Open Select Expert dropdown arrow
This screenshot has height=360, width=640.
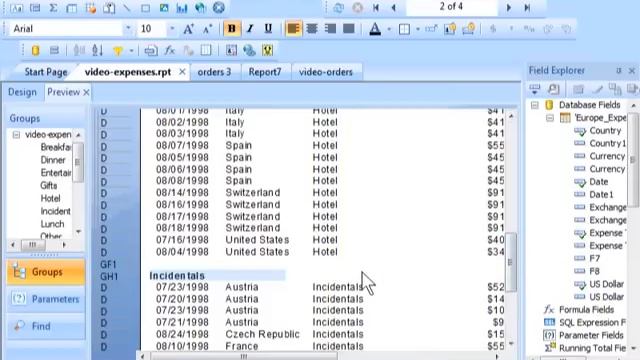click(131, 51)
